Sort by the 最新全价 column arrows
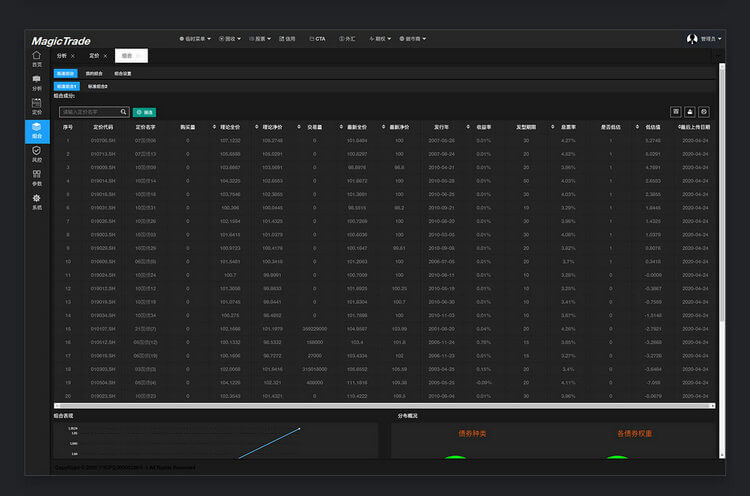Image resolution: width=750 pixels, height=496 pixels. click(x=341, y=127)
